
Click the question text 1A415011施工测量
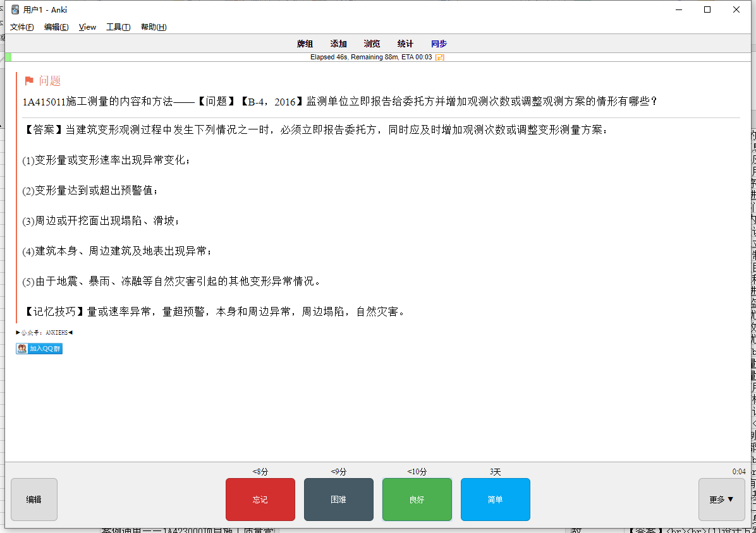pyautogui.click(x=340, y=102)
